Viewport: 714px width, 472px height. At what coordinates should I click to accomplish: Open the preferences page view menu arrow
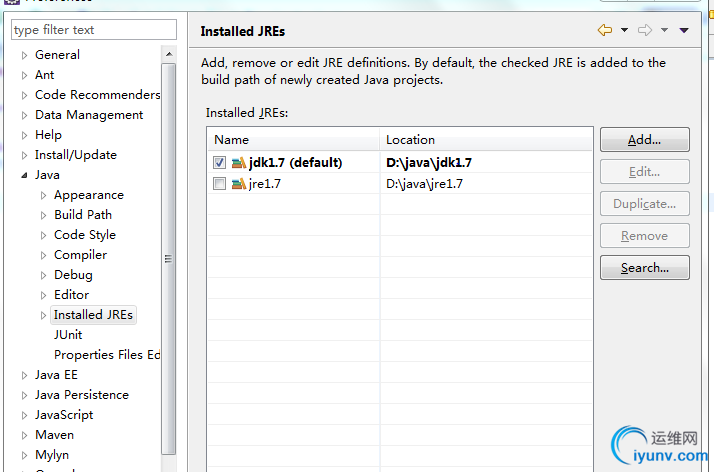(684, 30)
